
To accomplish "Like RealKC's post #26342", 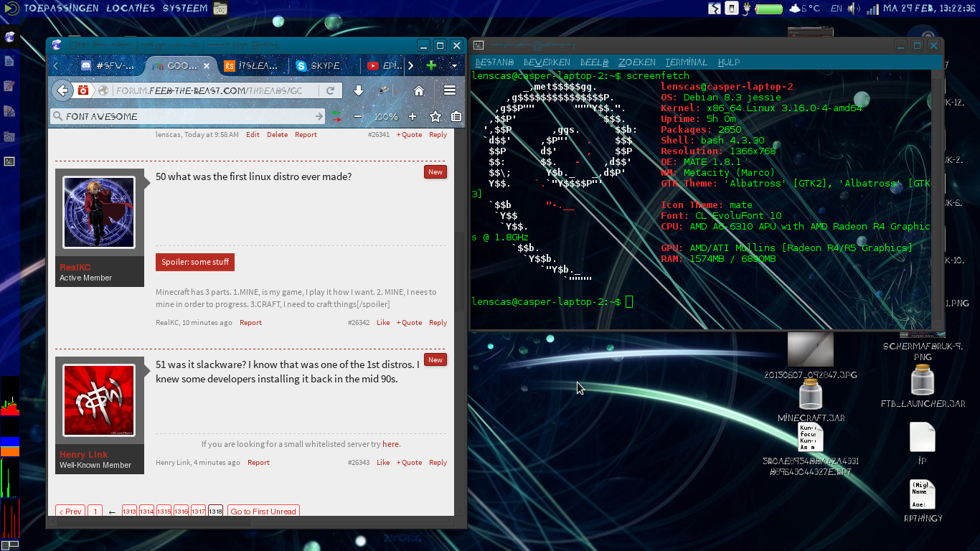I will pos(383,322).
